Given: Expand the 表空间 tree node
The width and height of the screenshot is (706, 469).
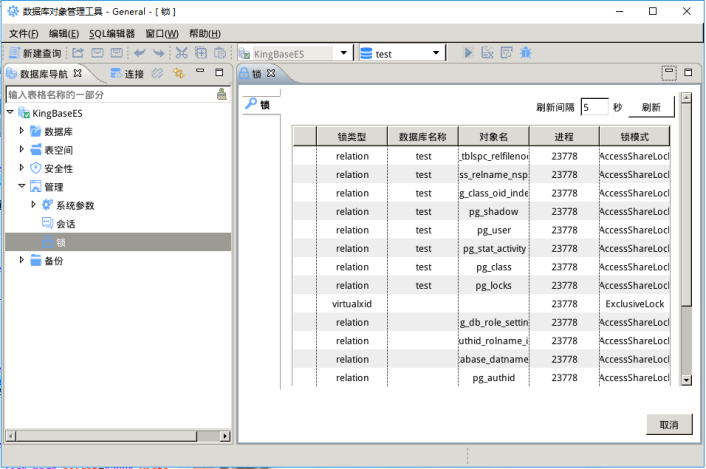Looking at the screenshot, I should point(21,149).
